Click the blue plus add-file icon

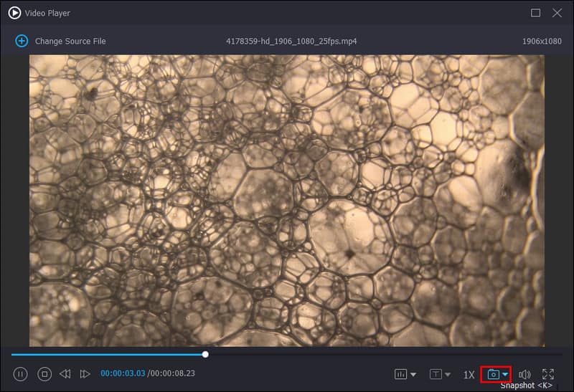pos(22,41)
